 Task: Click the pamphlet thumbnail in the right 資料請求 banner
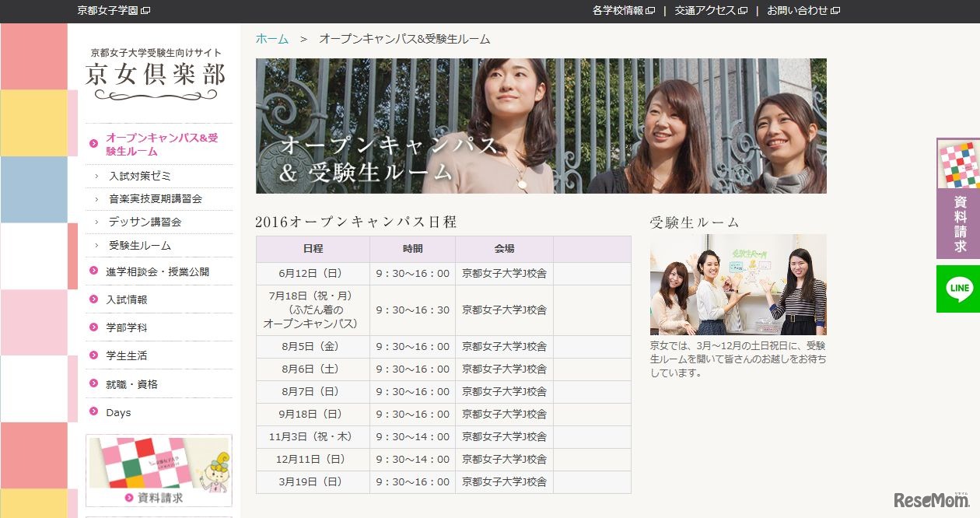click(958, 164)
